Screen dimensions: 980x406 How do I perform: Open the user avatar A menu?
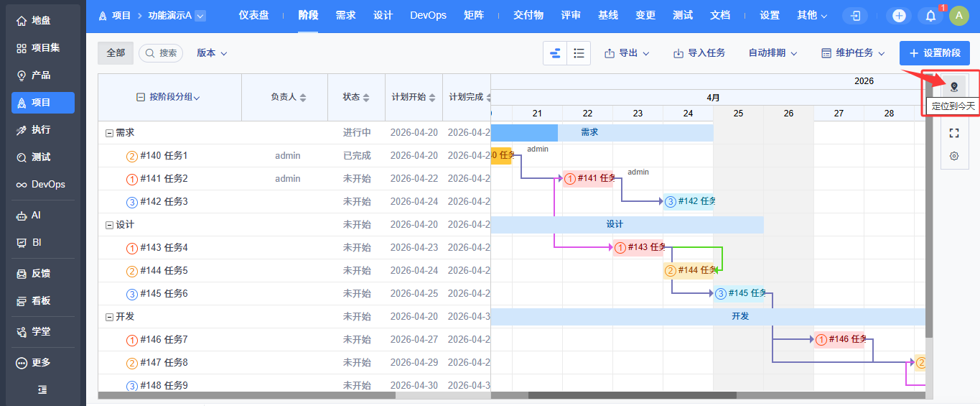(959, 16)
